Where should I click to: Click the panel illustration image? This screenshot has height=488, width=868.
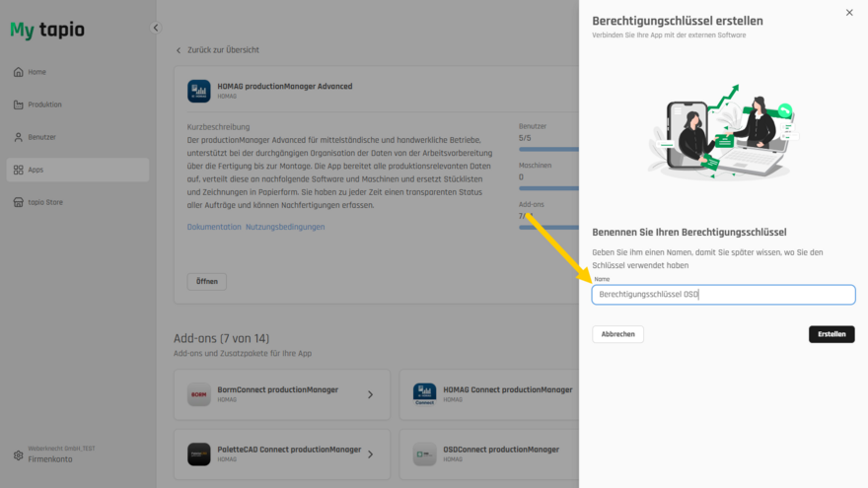(x=724, y=132)
